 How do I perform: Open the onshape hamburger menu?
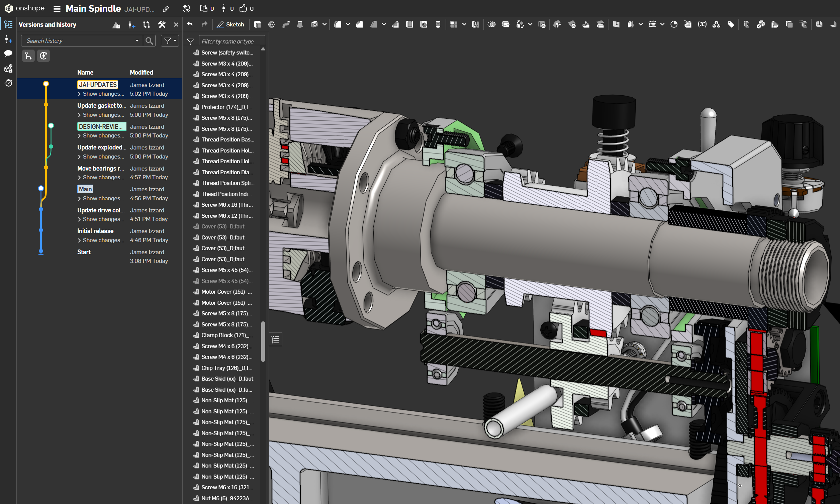(x=57, y=9)
